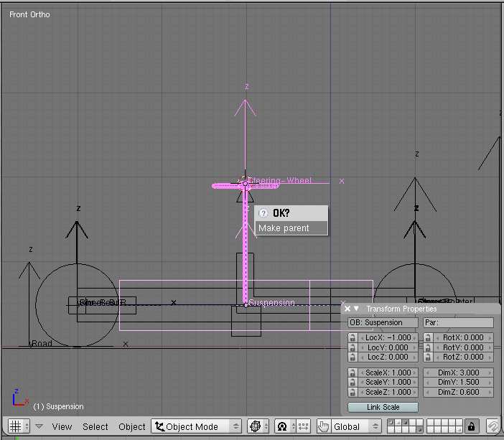This screenshot has height=440, width=504.
Task: Toggle the RotY lock icon
Action: 428,347
